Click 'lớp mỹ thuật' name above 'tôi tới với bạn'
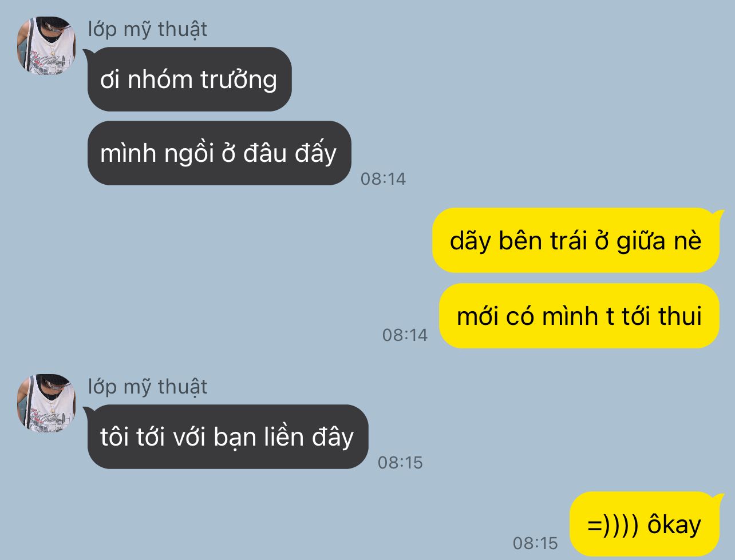 point(147,387)
